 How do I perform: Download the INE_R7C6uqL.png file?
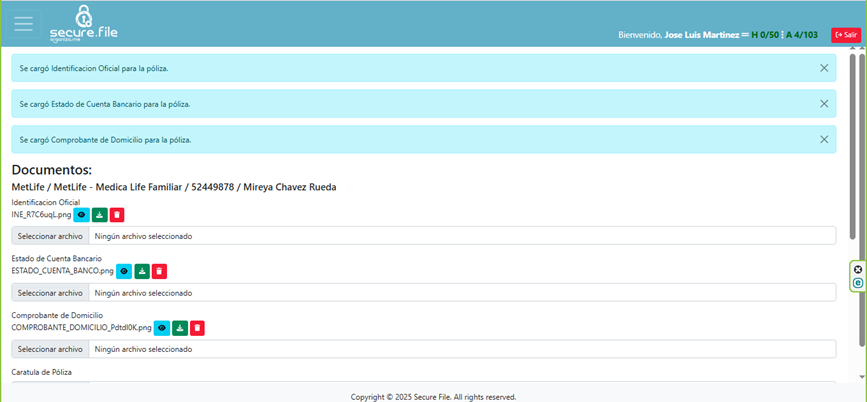pos(100,214)
